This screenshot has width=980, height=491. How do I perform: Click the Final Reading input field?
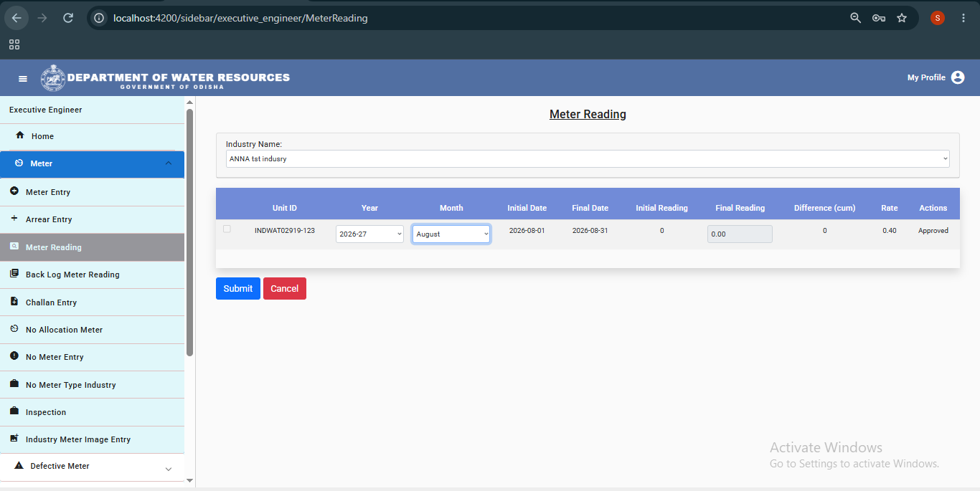click(740, 234)
